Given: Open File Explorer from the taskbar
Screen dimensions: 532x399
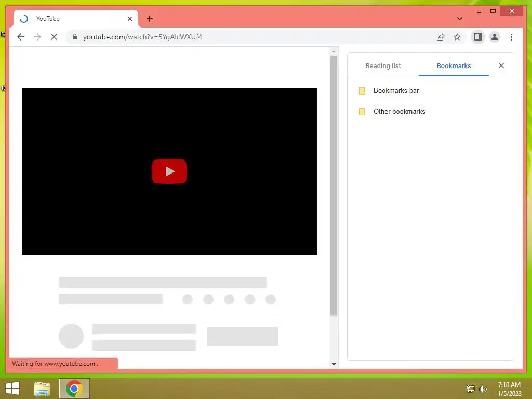Looking at the screenshot, I should [x=42, y=389].
